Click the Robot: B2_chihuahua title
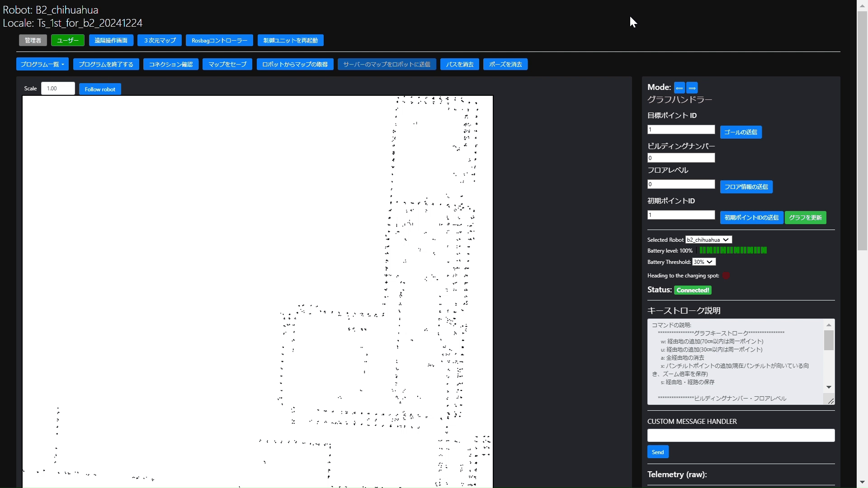868x488 pixels. click(51, 10)
